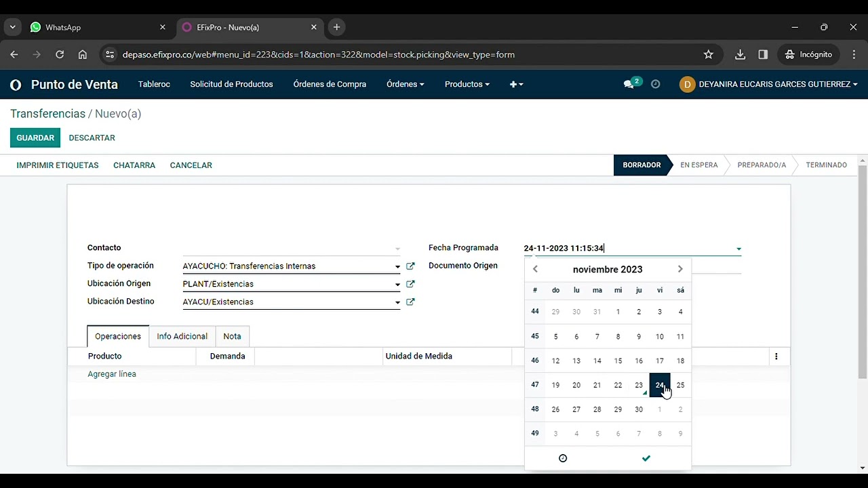
Task: Select the EN ESPERA status stage
Action: [699, 165]
